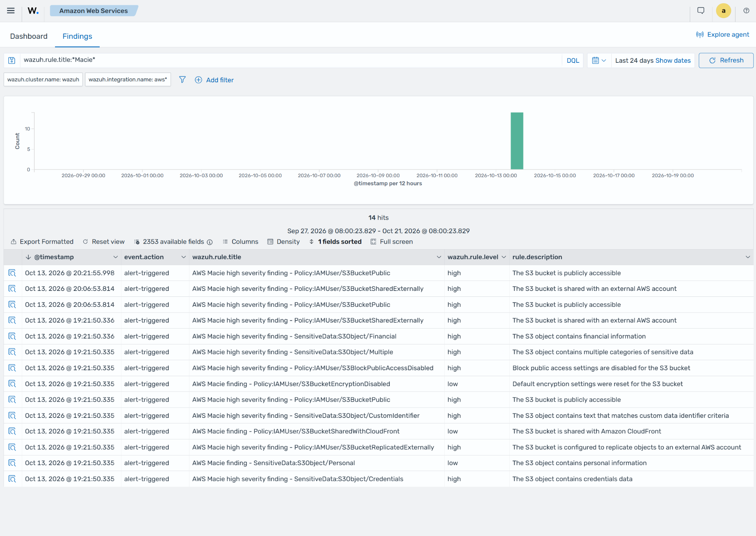
Task: Inspect the CustomIdentifier row document
Action: point(12,416)
